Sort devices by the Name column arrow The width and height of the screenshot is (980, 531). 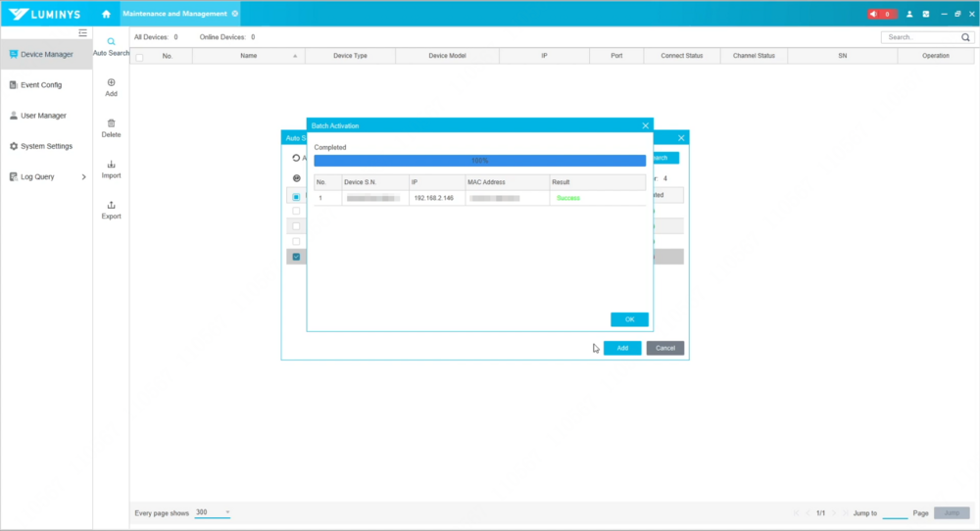(x=295, y=56)
